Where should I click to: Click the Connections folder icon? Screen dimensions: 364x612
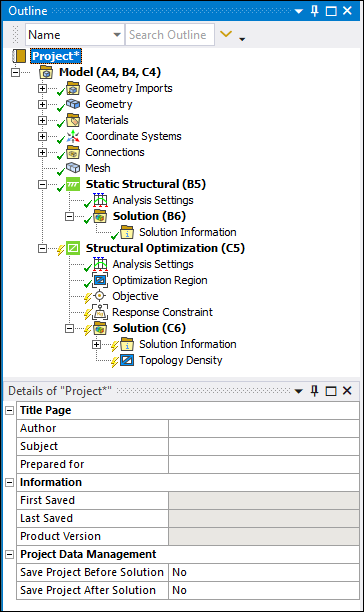point(73,152)
